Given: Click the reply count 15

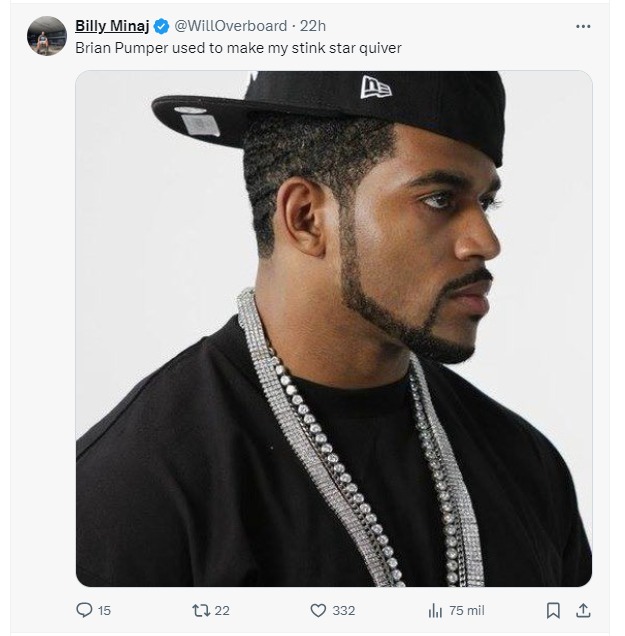Looking at the screenshot, I should click(x=105, y=610).
